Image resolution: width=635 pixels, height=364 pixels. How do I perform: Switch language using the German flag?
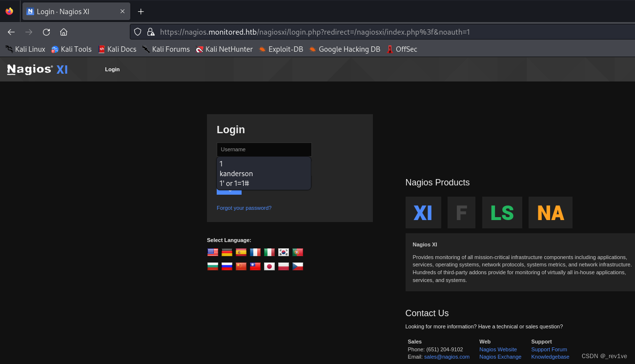[227, 252]
